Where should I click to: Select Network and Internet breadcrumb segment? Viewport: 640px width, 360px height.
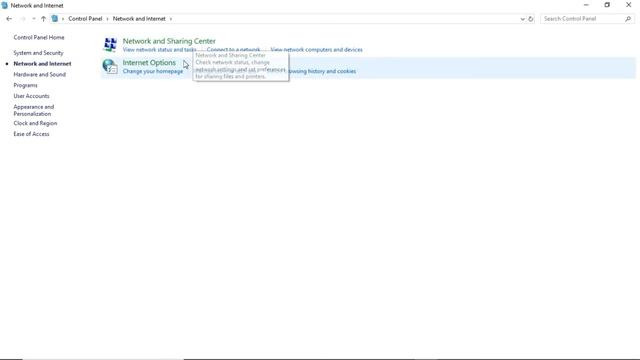139,19
